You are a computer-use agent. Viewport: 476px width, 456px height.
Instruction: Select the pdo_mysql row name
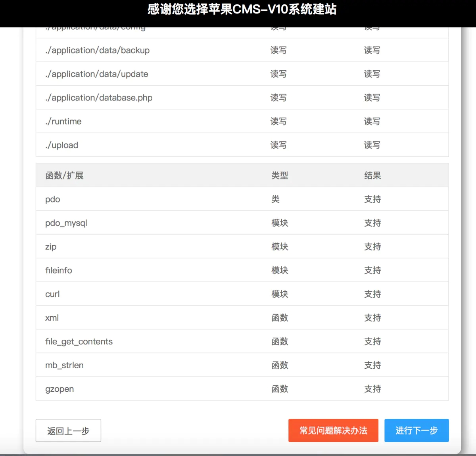tap(66, 223)
